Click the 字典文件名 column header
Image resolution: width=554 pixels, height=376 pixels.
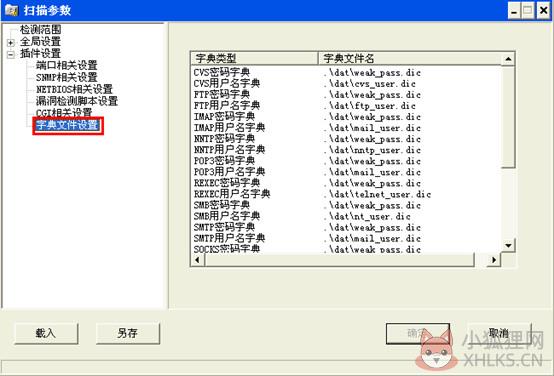[x=409, y=58]
